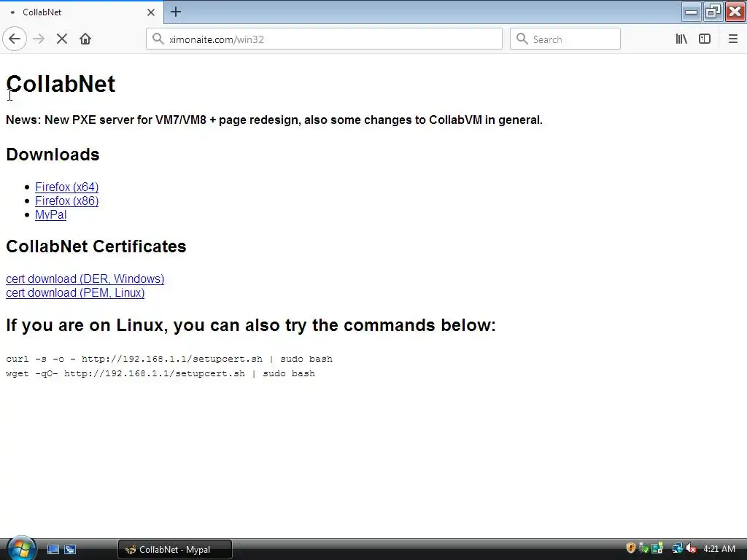Click the forward navigation arrow
This screenshot has height=560, width=747.
[x=39, y=39]
